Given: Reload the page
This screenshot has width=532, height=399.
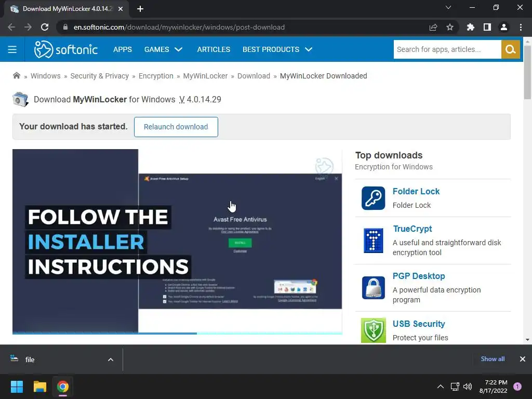Looking at the screenshot, I should pos(45,27).
